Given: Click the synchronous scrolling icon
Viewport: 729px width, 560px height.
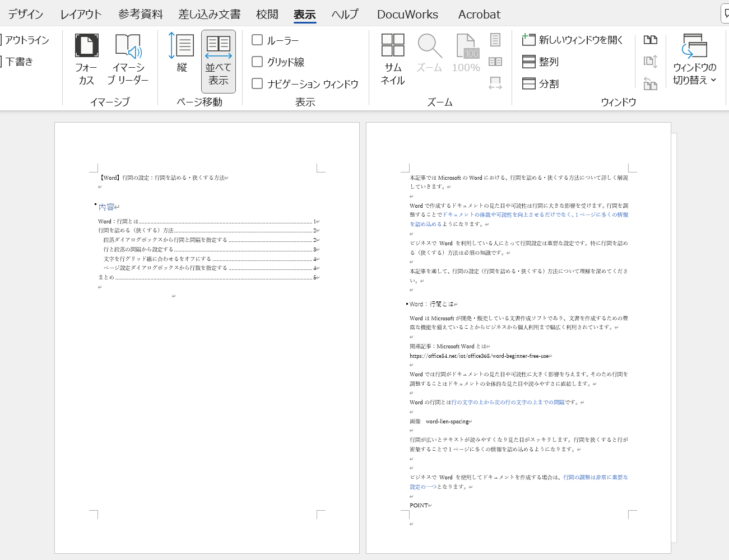Looking at the screenshot, I should tap(651, 62).
